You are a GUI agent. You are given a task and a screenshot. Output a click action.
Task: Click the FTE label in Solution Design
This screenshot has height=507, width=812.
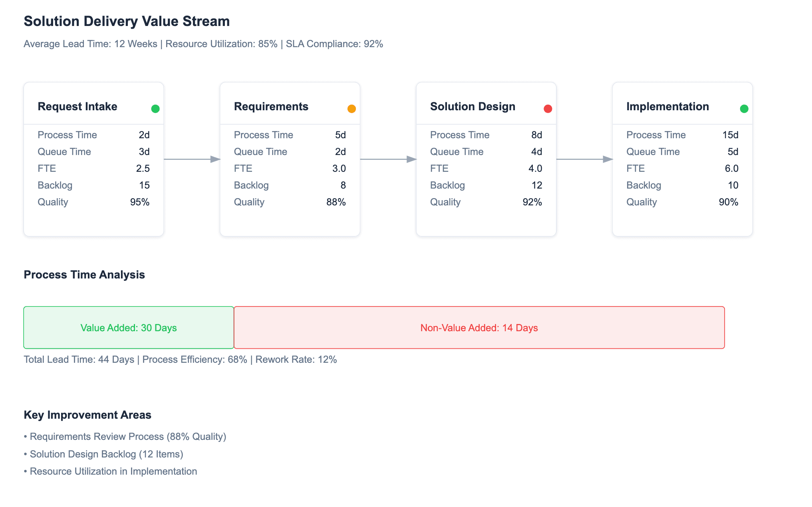(439, 169)
